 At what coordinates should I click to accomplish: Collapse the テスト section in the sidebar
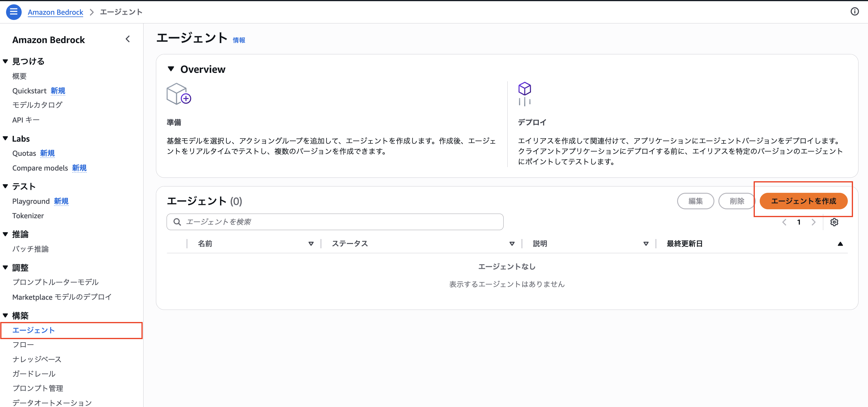(5, 186)
